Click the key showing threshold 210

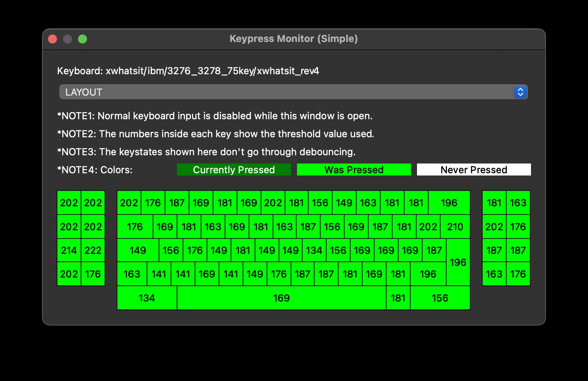455,227
